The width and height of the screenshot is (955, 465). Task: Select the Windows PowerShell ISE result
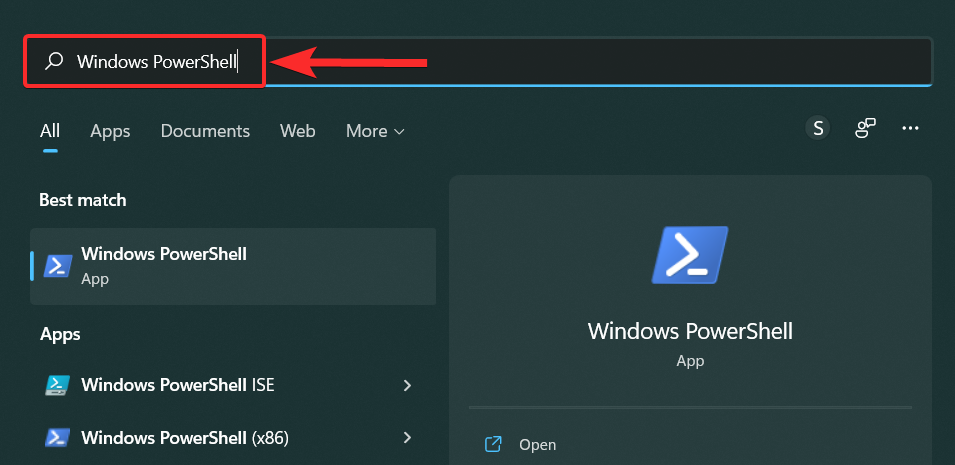233,385
